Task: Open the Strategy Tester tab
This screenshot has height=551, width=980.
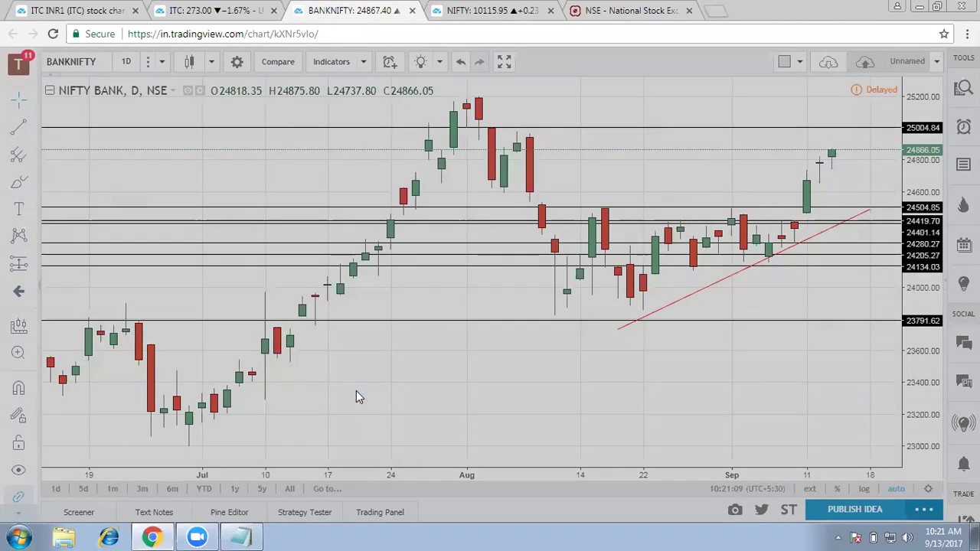Action: click(x=305, y=513)
